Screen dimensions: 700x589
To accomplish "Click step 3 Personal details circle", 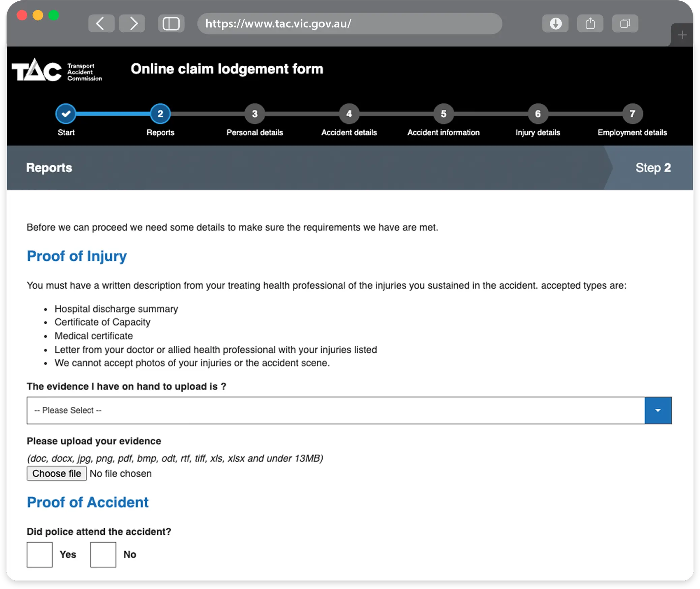I will click(254, 114).
